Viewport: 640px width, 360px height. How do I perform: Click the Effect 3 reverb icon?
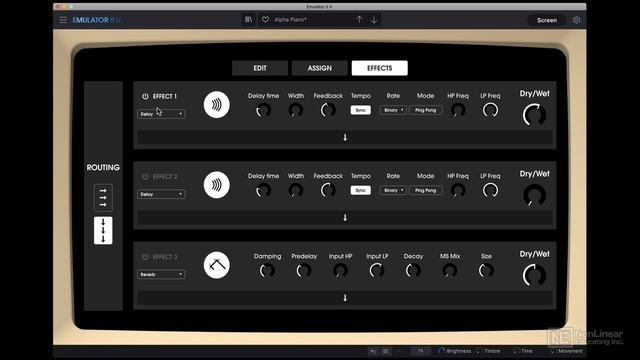pyautogui.click(x=216, y=265)
